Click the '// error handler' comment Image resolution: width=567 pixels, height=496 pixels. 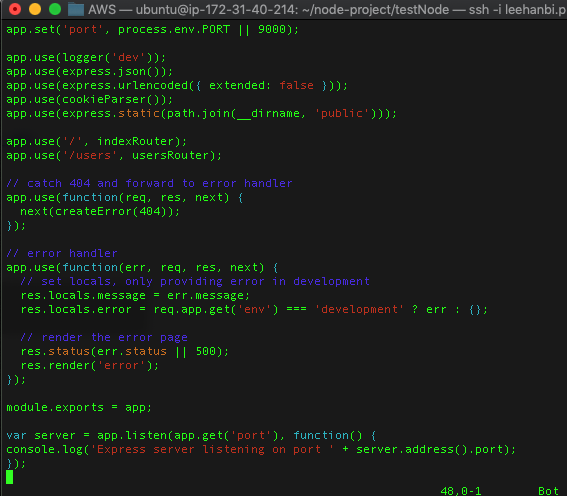(x=62, y=253)
